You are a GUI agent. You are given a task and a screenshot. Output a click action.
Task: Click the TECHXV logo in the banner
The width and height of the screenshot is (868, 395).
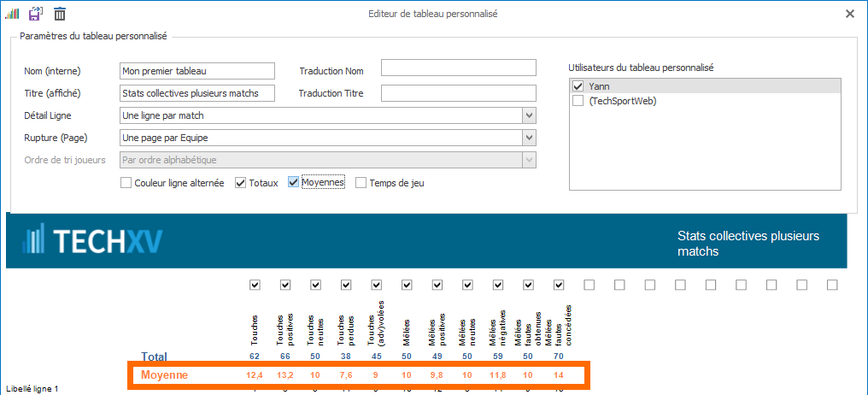(93, 242)
